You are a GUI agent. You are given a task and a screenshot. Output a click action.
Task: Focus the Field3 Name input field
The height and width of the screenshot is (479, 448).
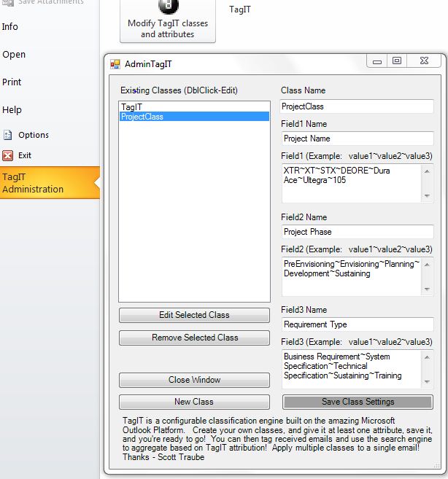(x=358, y=324)
